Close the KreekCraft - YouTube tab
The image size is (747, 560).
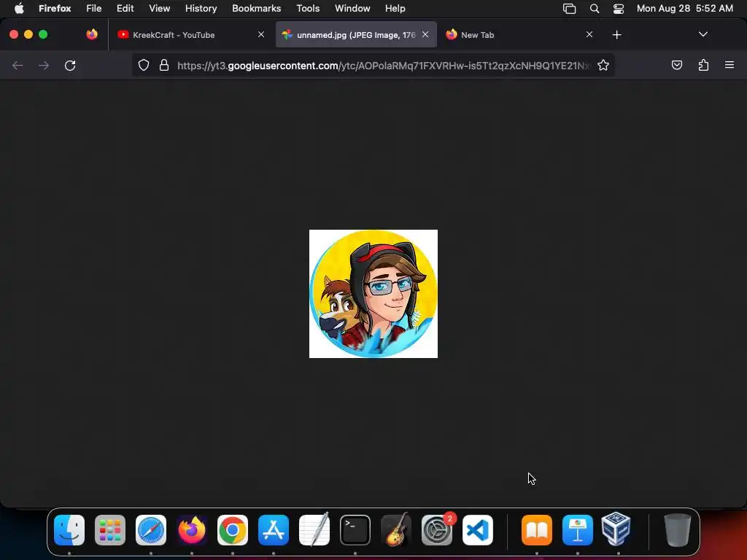click(261, 34)
